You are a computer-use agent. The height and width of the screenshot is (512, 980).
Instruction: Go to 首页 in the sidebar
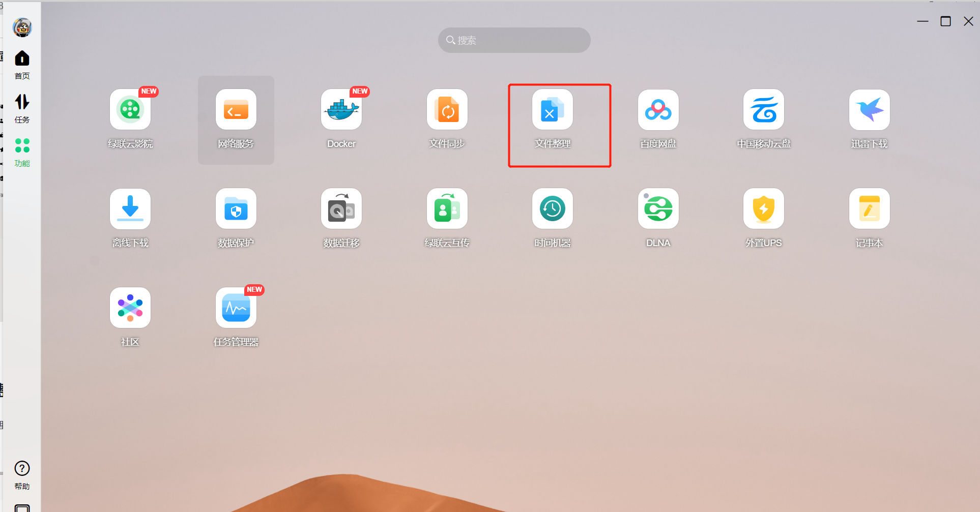coord(22,65)
